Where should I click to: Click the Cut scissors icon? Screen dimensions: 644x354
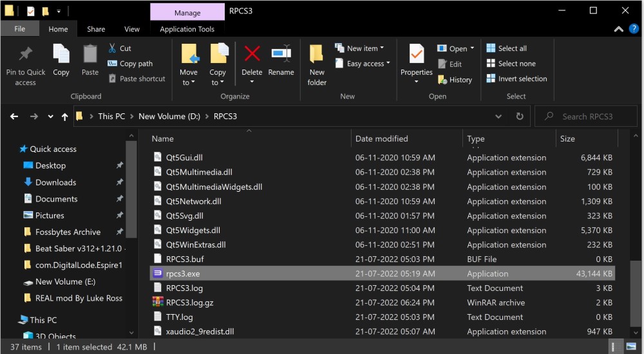112,48
